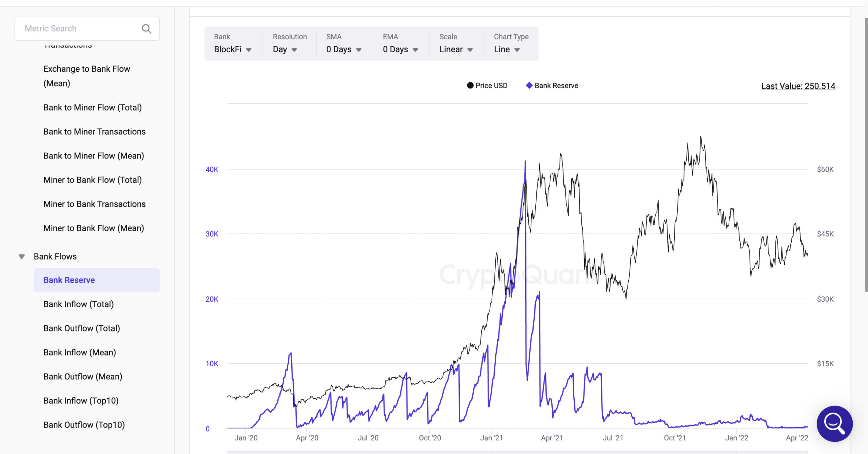Click the magnifier icon in Metric Search
The image size is (868, 454).
(x=146, y=29)
